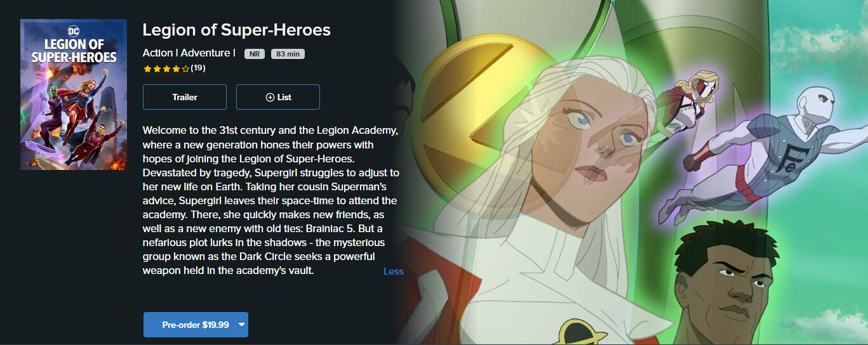Open the (19) reviews count
Screen dimensions: 868x345
pyautogui.click(x=198, y=68)
